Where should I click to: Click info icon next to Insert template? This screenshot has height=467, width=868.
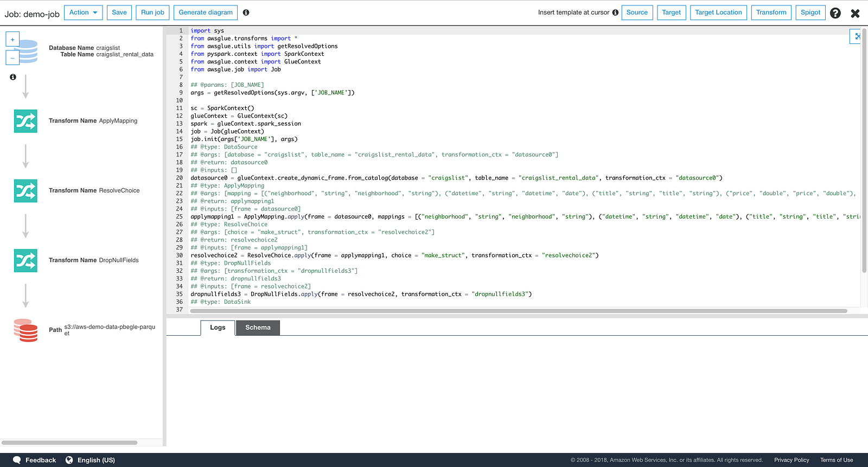pyautogui.click(x=615, y=12)
